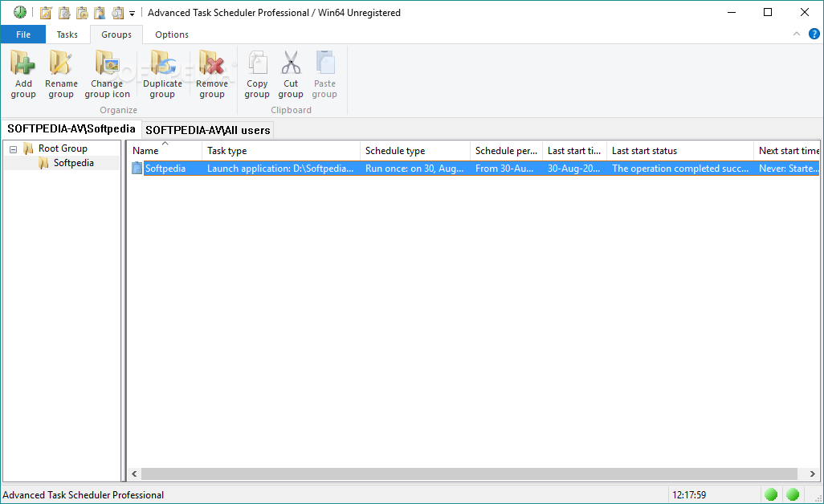Screen dimensions: 824x504
Task: Open the SOFTPEDIA-AV\All users tab
Action: pyautogui.click(x=207, y=129)
